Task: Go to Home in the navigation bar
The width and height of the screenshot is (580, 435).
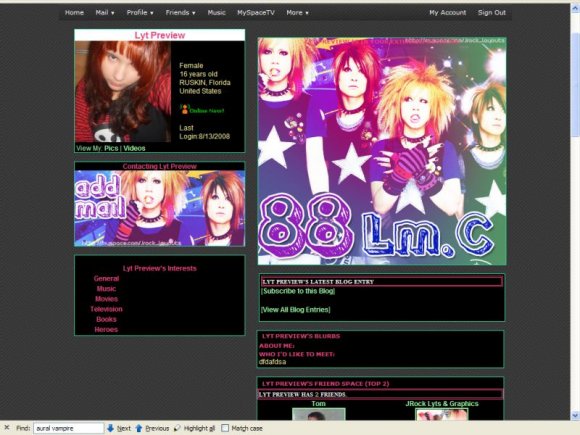Action: (x=74, y=13)
